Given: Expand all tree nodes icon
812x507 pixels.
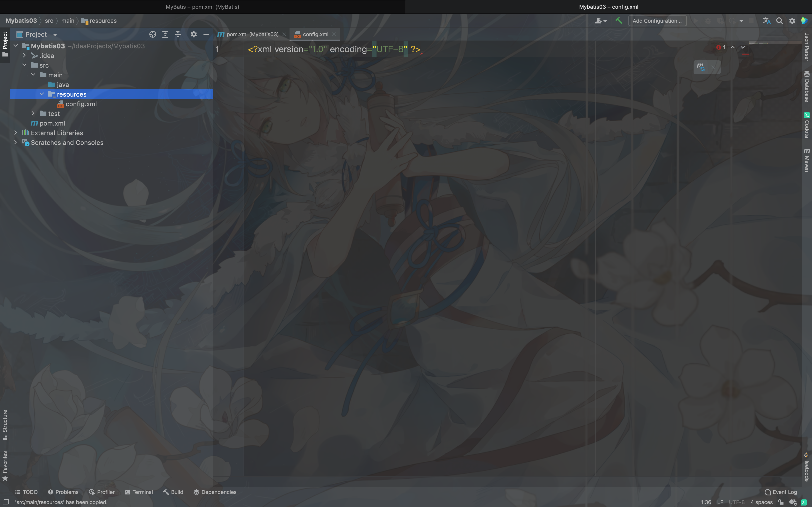Looking at the screenshot, I should pyautogui.click(x=165, y=34).
